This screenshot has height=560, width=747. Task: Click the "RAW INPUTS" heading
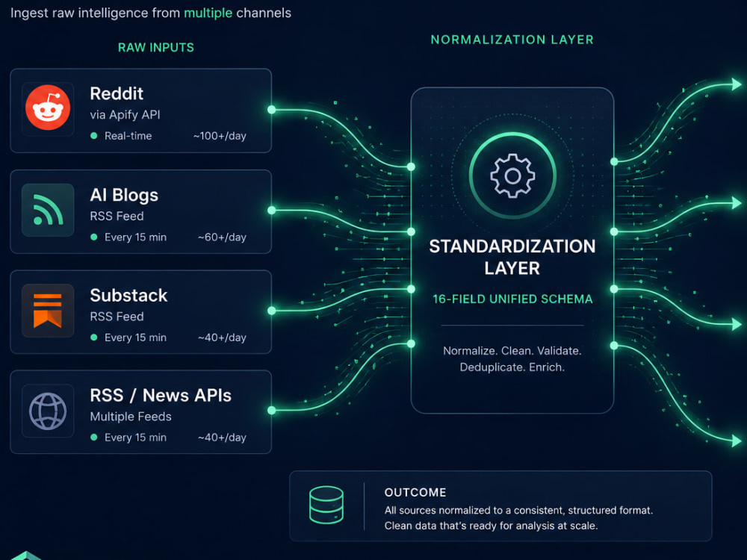tap(156, 48)
